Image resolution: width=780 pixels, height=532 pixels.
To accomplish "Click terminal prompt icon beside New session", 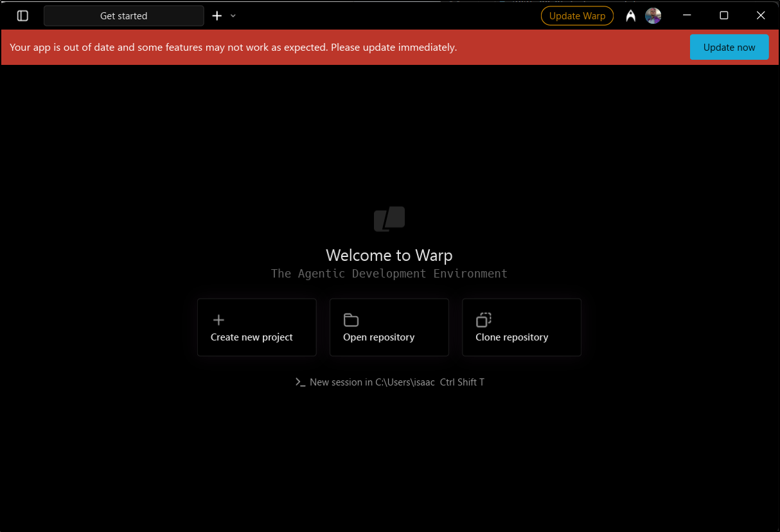I will 300,382.
